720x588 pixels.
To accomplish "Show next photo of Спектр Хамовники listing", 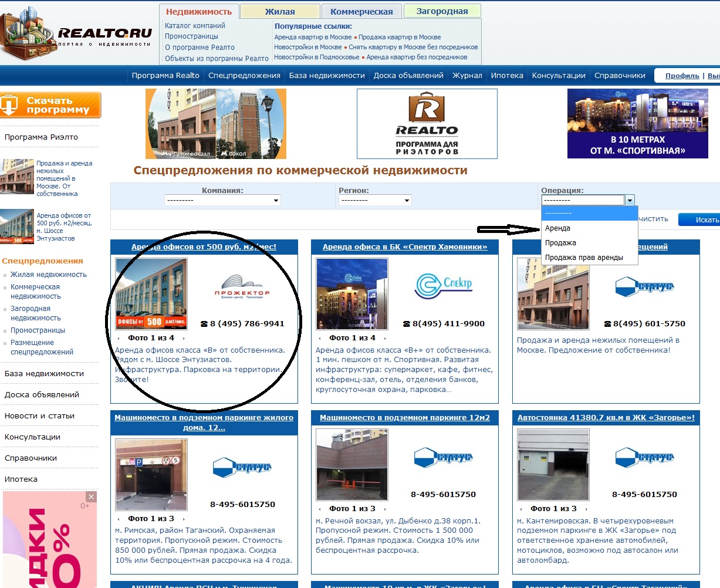I will (x=384, y=338).
